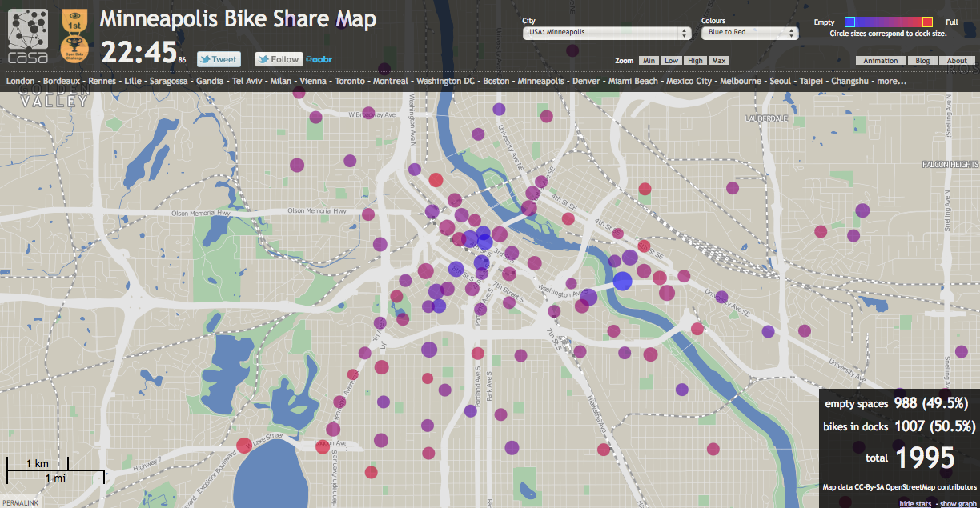
Task: Click the blue Empty legend square
Action: [849, 22]
